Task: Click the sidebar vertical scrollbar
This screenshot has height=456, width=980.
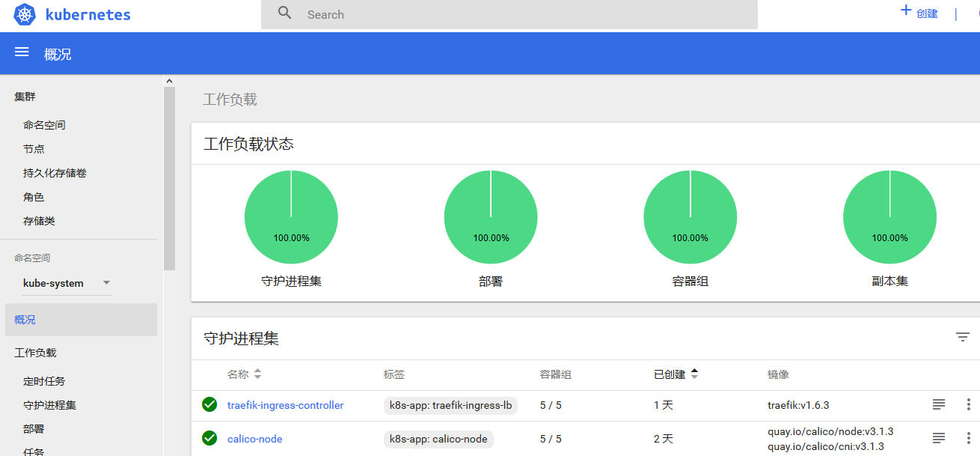Action: coord(169,178)
